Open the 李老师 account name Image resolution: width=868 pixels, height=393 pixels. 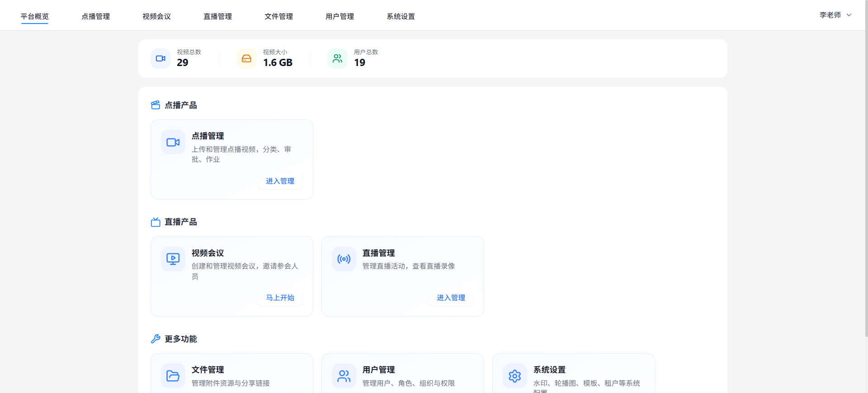pos(830,15)
